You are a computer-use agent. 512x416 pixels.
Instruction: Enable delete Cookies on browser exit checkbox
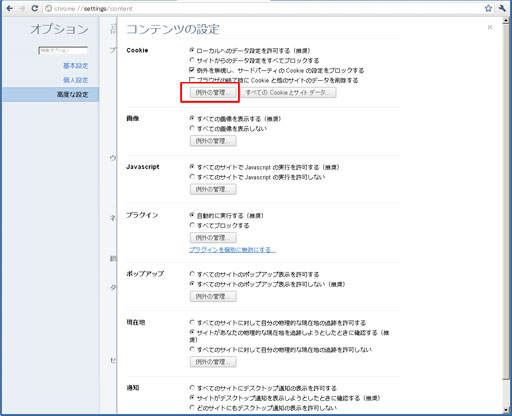[192, 80]
